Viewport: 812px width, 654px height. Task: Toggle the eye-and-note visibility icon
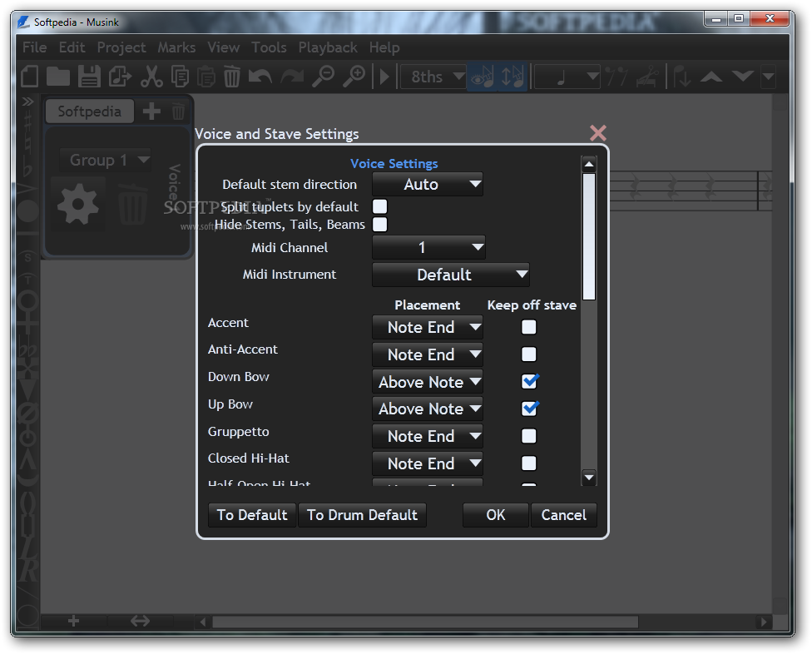click(x=483, y=77)
